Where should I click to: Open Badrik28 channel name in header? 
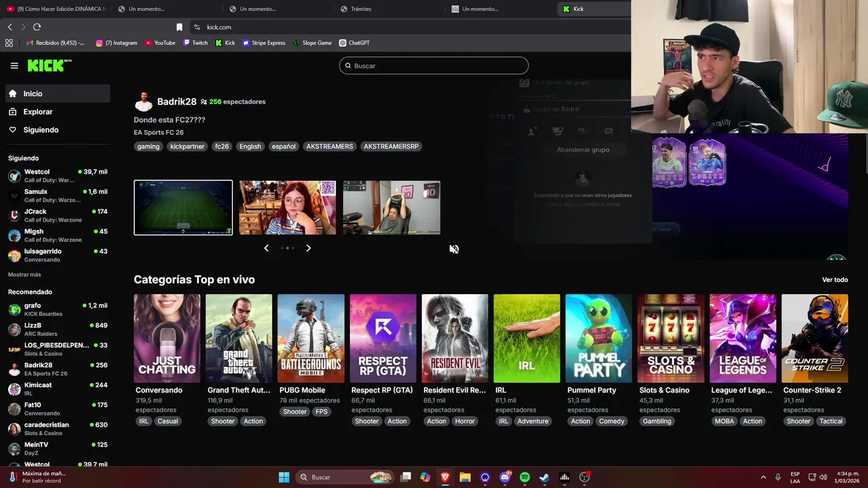coord(176,102)
